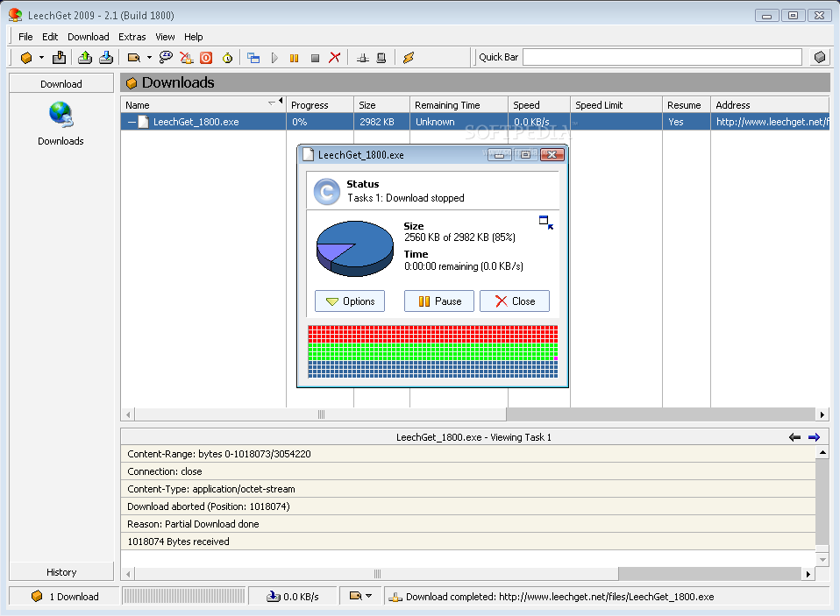The image size is (840, 616).
Task: Open the History panel in the sidebar
Action: (61, 571)
